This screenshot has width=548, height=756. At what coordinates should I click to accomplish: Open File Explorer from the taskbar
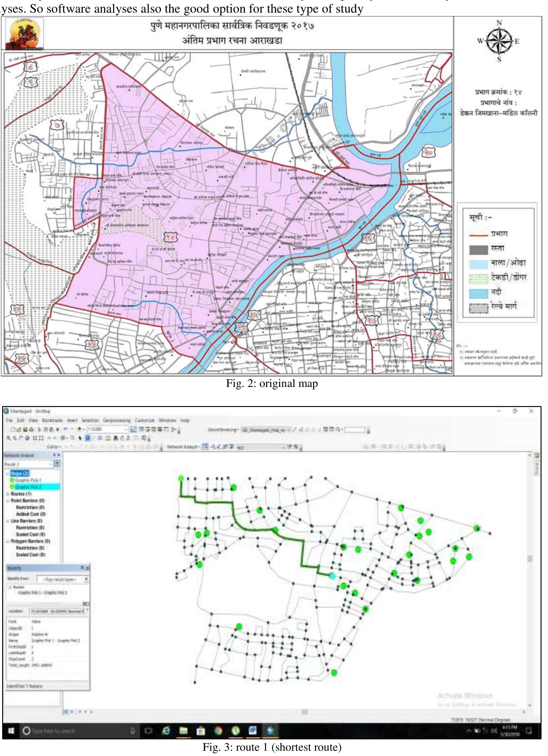pyautogui.click(x=183, y=731)
